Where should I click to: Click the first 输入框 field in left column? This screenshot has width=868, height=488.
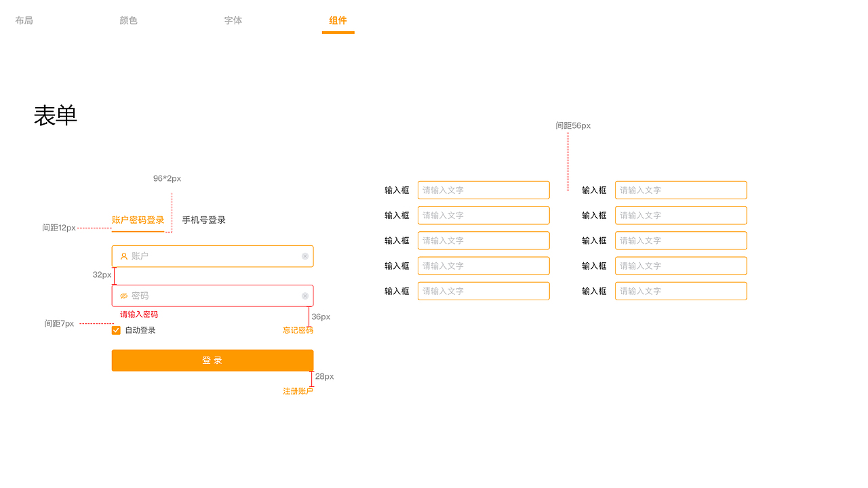tap(484, 190)
